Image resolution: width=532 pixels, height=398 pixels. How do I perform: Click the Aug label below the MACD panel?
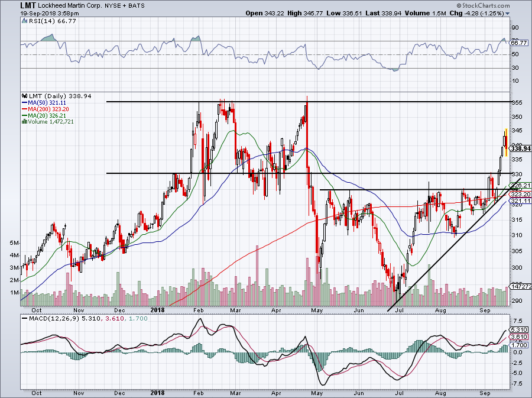click(440, 393)
